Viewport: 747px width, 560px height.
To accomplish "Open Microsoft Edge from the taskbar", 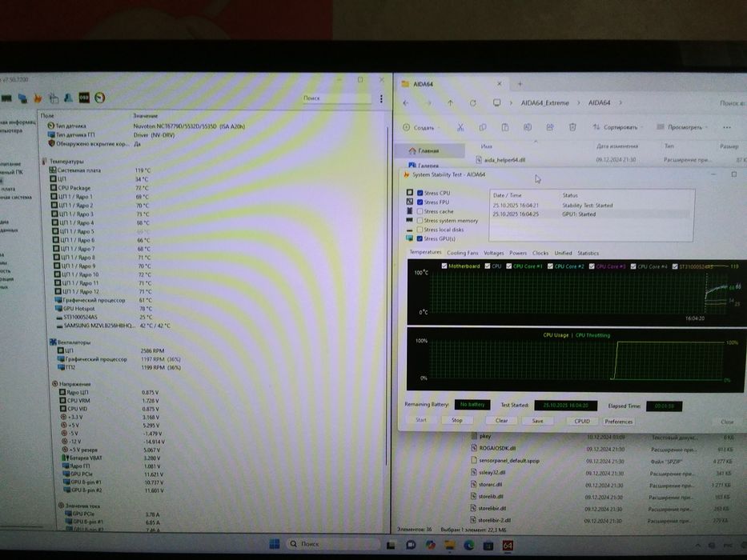I will tap(469, 545).
